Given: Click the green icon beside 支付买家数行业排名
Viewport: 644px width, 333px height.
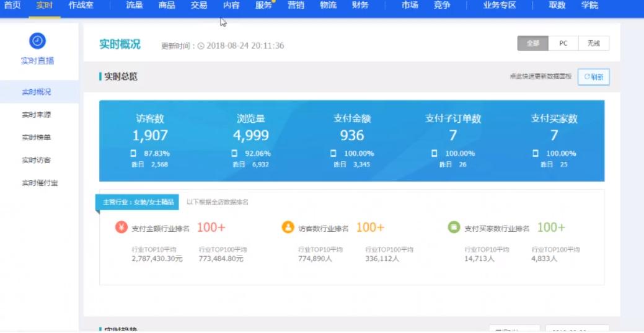Looking at the screenshot, I should click(454, 228).
